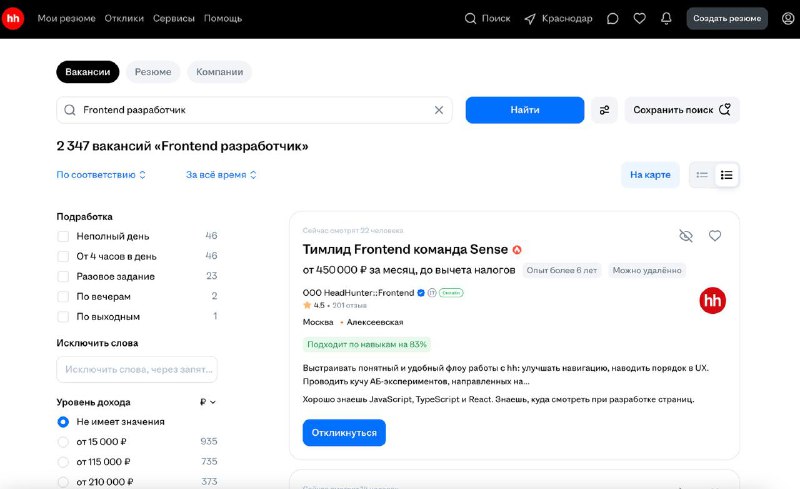Clear the search field with X icon
Image resolution: width=800 pixels, height=489 pixels.
439,110
